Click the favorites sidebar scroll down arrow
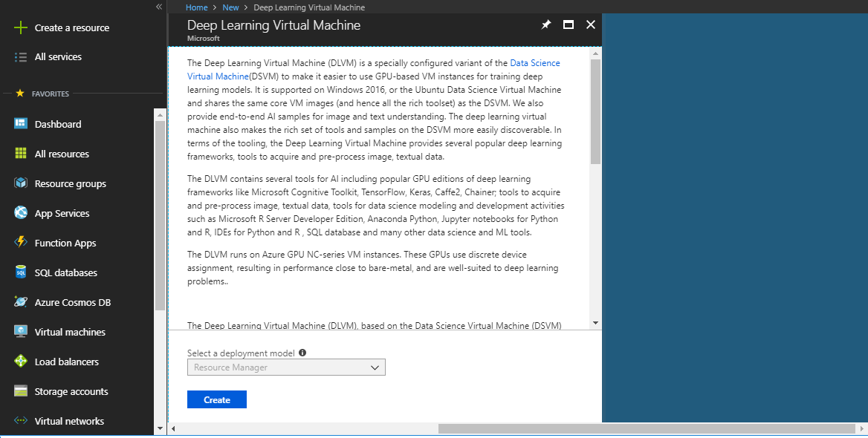 (160, 428)
